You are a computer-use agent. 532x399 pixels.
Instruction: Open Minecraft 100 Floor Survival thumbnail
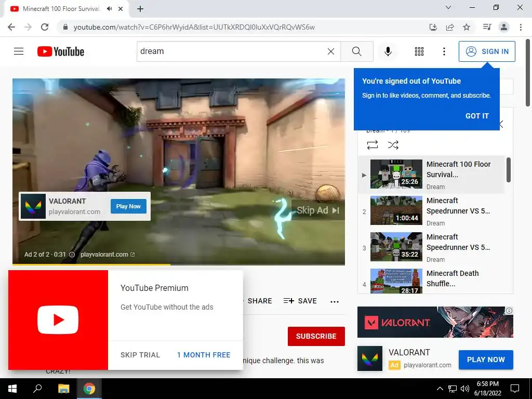click(x=396, y=174)
